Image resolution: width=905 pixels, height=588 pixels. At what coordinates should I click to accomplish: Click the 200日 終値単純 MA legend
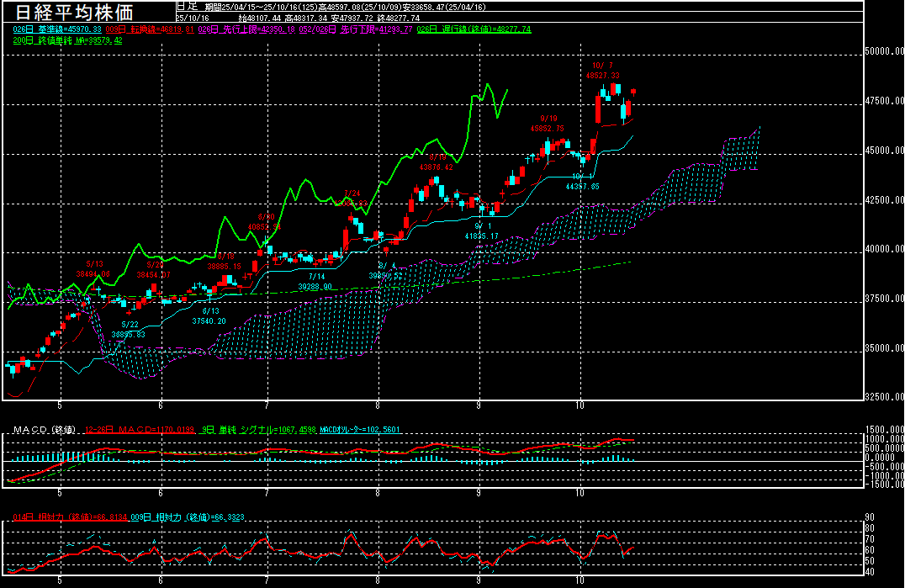67,40
